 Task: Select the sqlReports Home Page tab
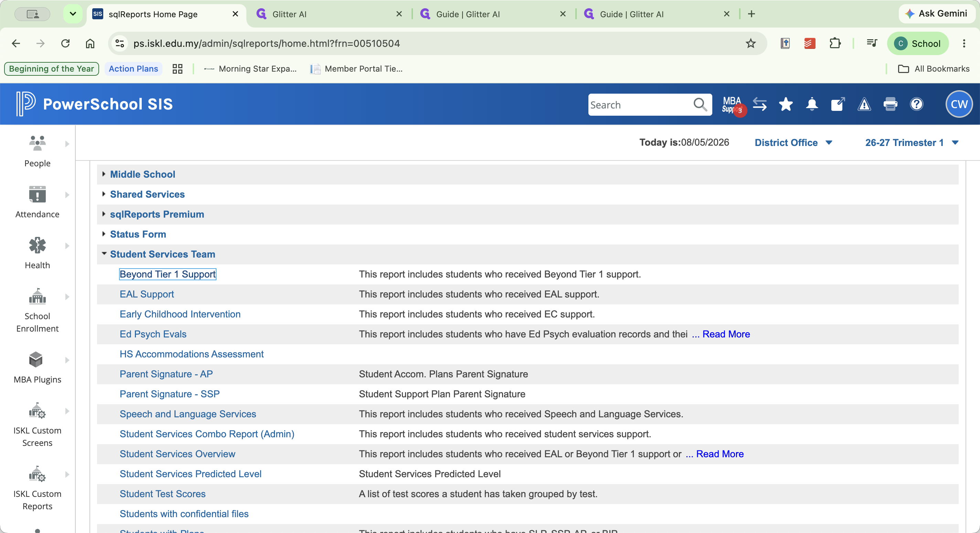click(x=166, y=14)
